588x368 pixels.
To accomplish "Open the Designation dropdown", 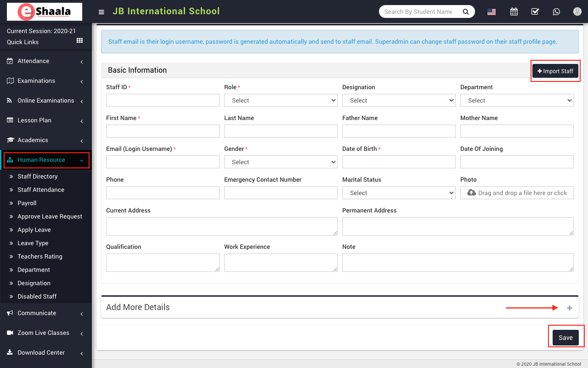I will (399, 100).
